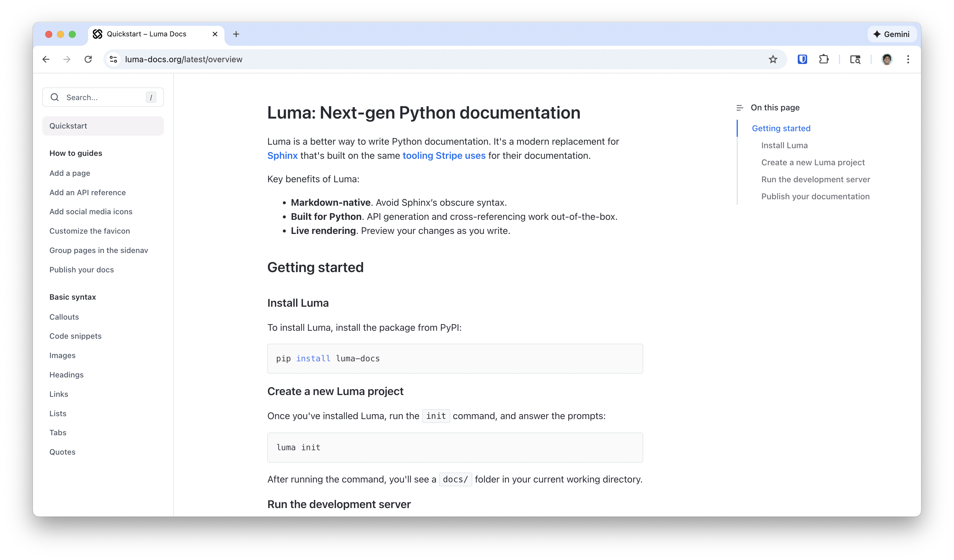Image resolution: width=954 pixels, height=560 pixels.
Task: Click the tab search screen icon
Action: (x=855, y=59)
